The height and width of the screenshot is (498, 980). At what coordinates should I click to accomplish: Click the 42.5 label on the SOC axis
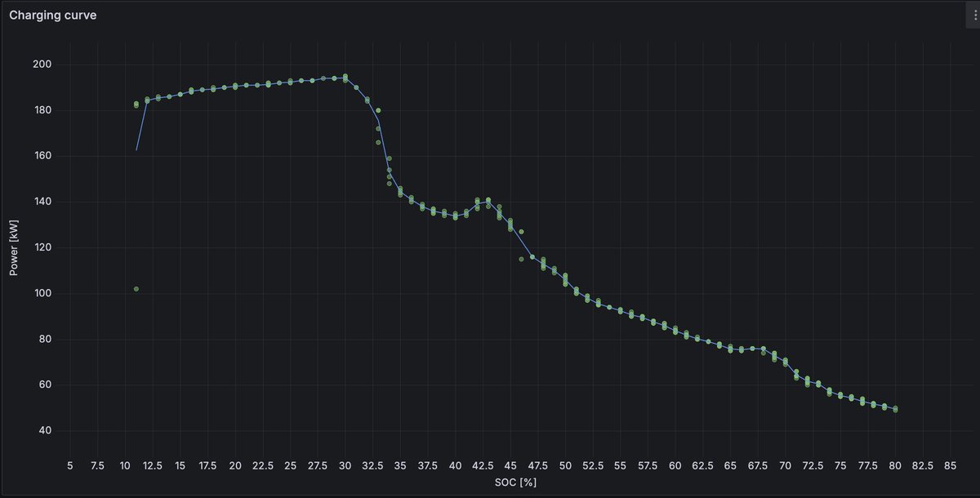[x=483, y=465]
